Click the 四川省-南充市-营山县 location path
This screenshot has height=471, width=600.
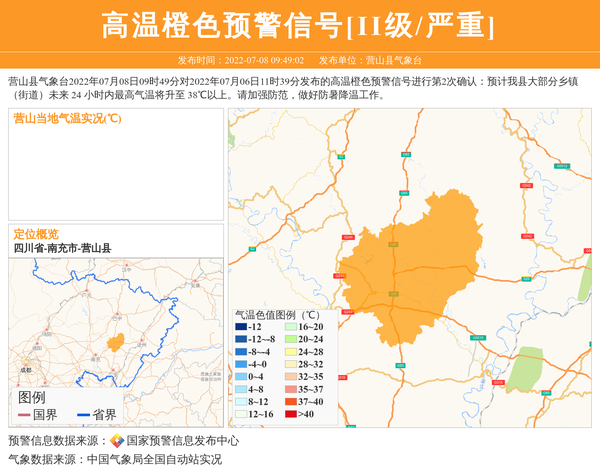coord(62,248)
